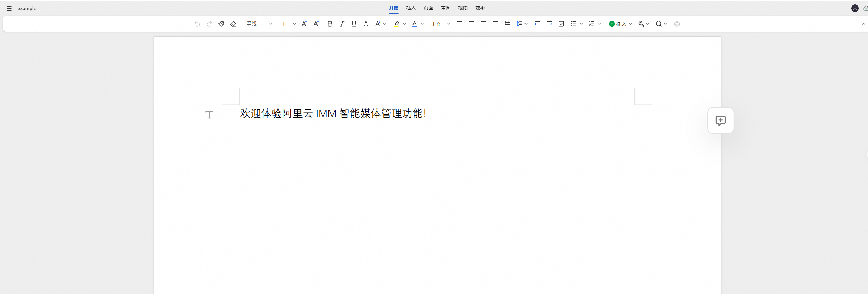Screen dimensions: 868x294
Task: Decrease font size with A- icon
Action: pyautogui.click(x=316, y=24)
